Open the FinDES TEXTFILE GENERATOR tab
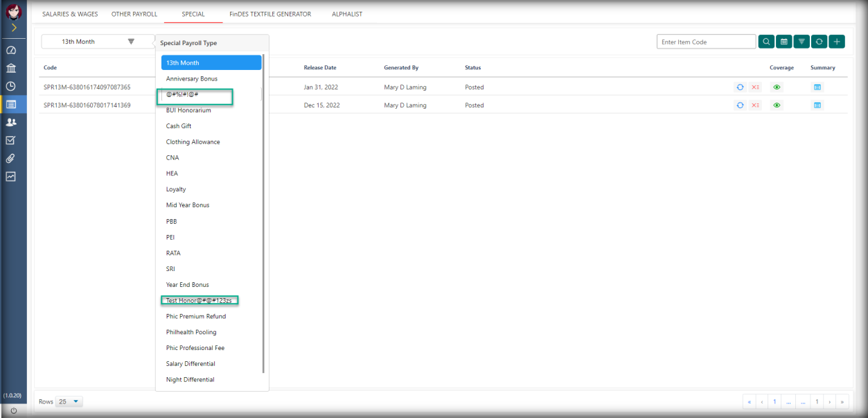 point(270,14)
